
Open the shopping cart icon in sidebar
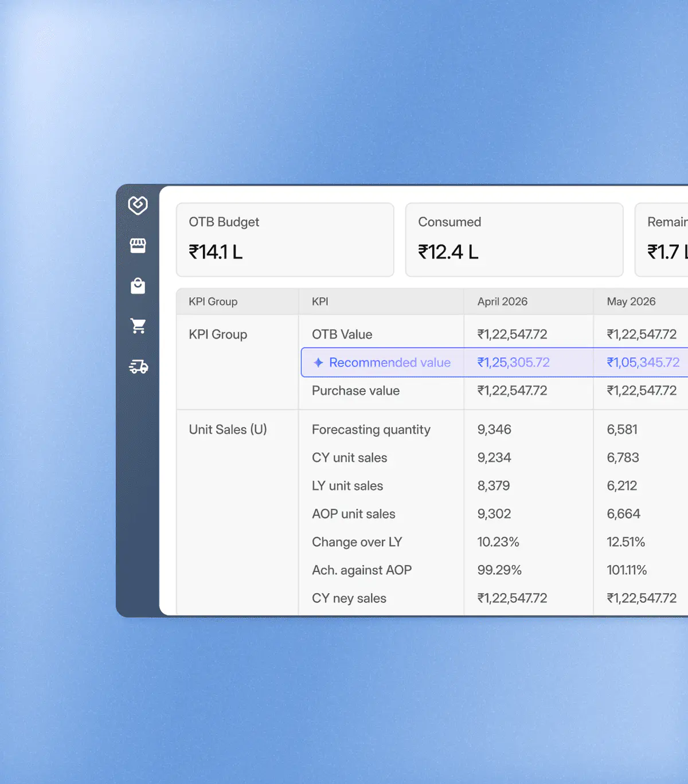pos(138,326)
